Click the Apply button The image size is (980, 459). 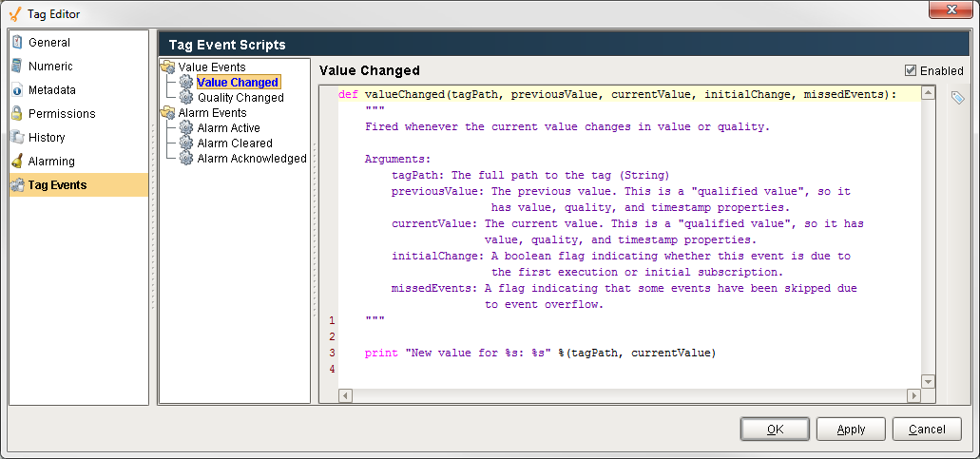851,429
